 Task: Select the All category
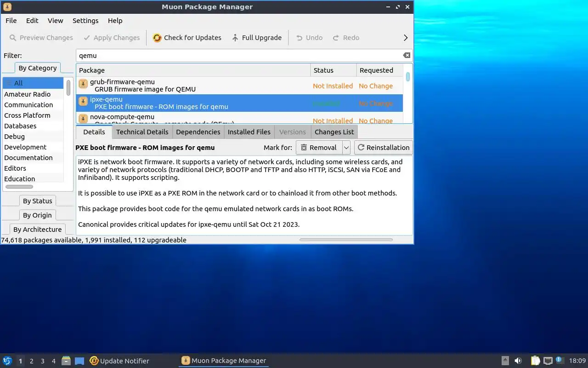click(33, 83)
